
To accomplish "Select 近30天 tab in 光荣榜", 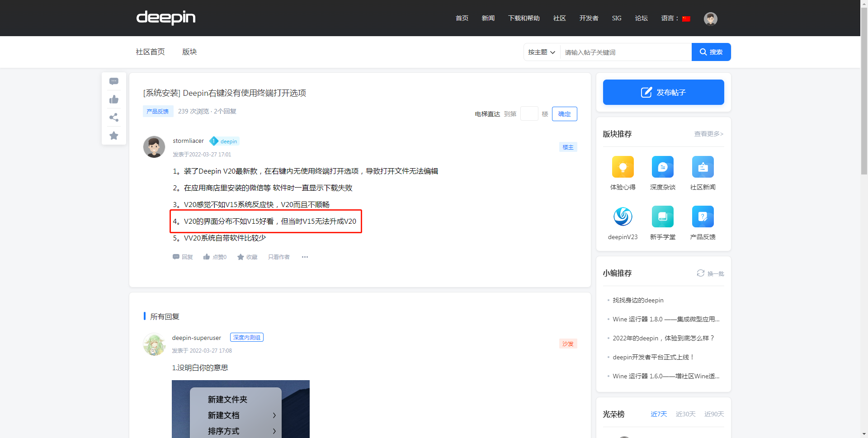I will click(685, 414).
